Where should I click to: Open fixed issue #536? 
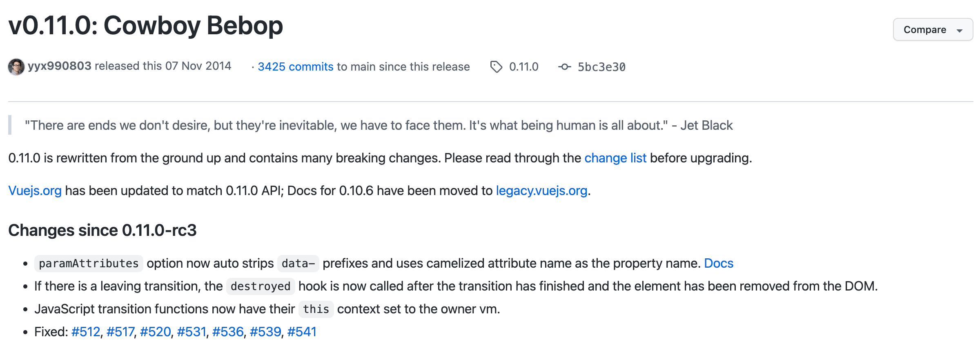tap(228, 332)
